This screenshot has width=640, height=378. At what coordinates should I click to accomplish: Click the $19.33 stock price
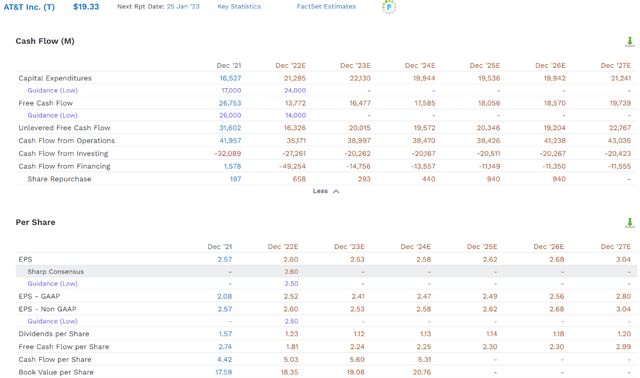click(86, 7)
